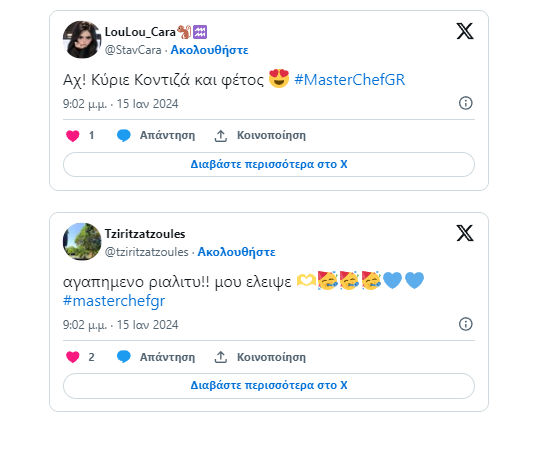The width and height of the screenshot is (554, 454).
Task: Click reply bubble icon on second tweet
Action: [x=124, y=357]
